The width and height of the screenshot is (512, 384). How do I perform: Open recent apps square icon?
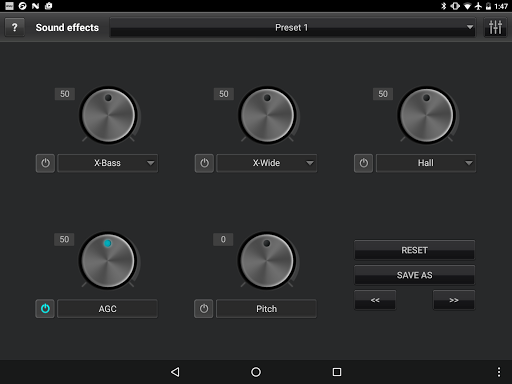click(x=337, y=372)
